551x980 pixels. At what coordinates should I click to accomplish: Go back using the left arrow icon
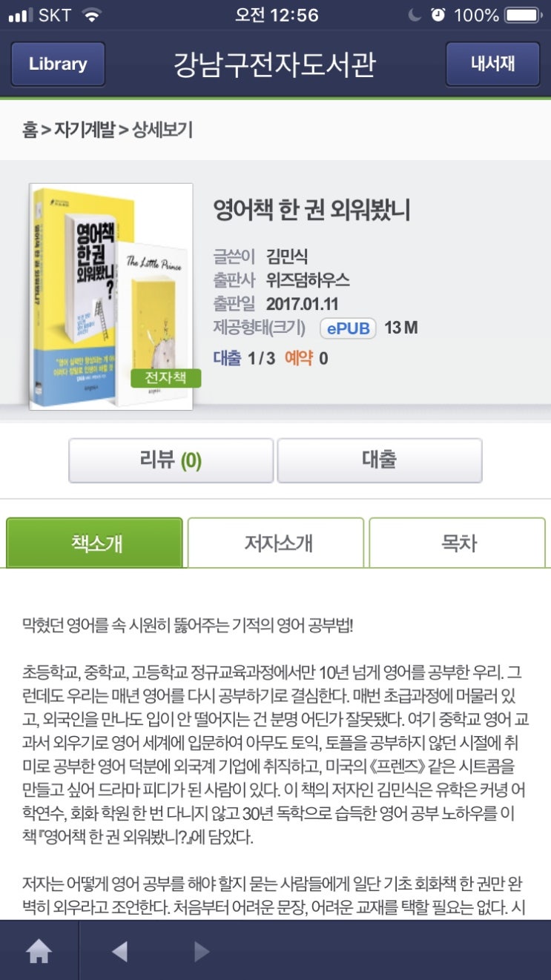coord(119,951)
